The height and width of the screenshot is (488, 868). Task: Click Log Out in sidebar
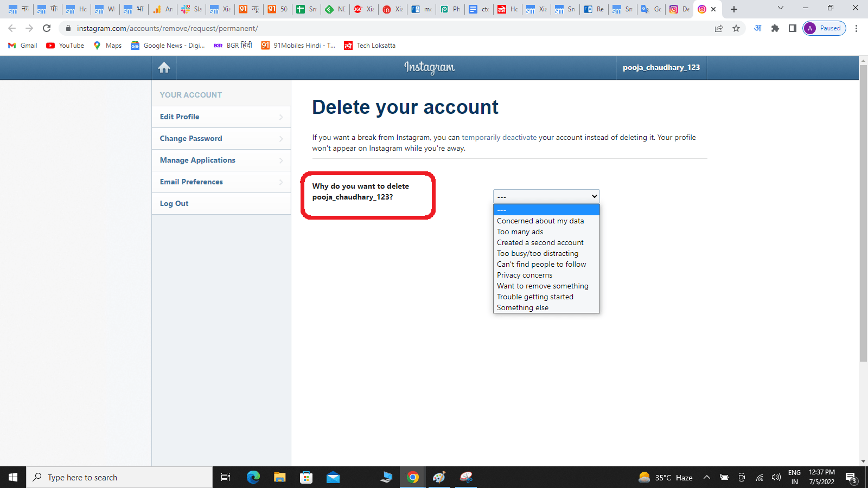221,204
